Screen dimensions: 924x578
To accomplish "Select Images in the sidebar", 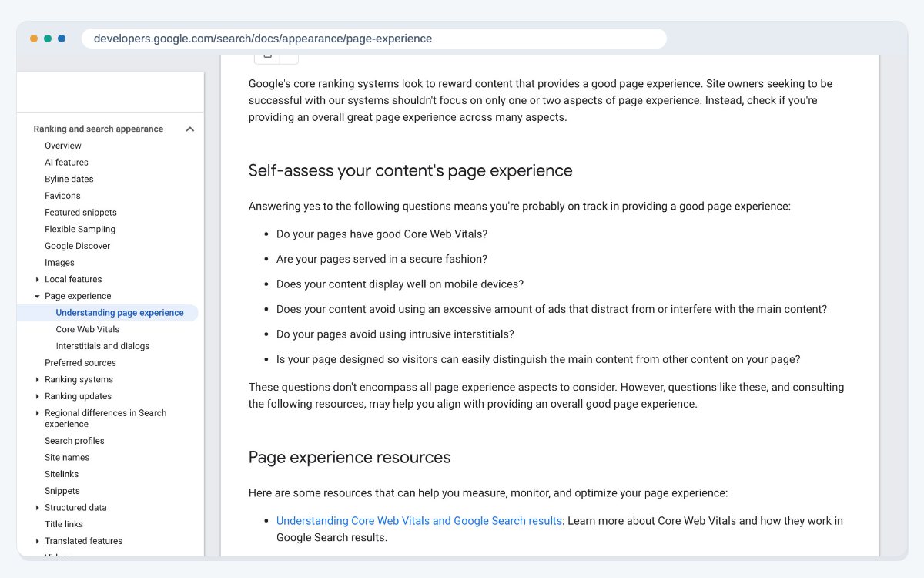I will click(x=59, y=263).
